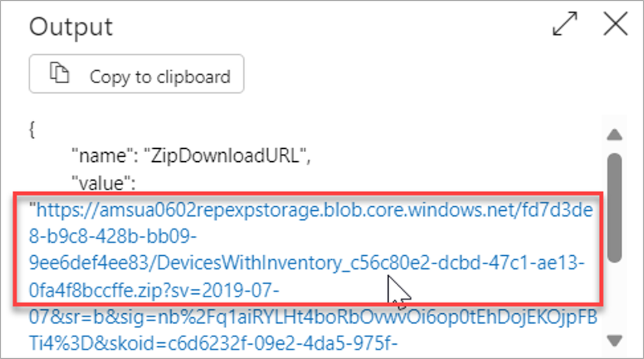
Task: Expand the Output panel to full size
Action: (x=565, y=24)
